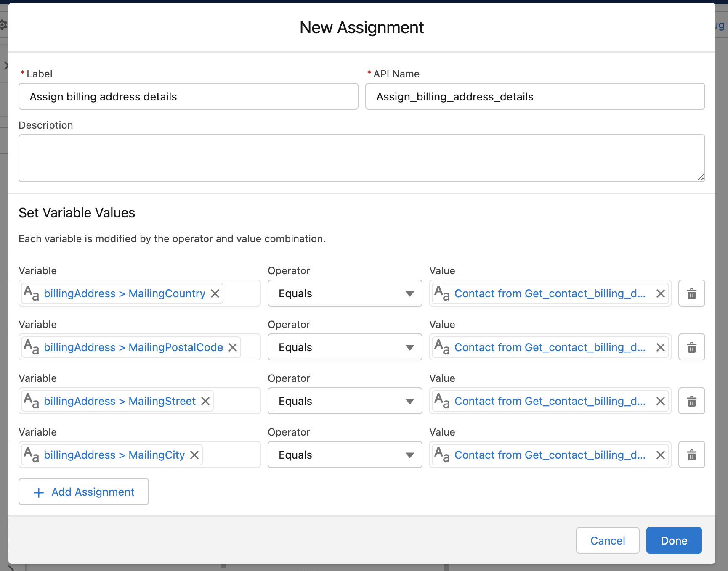Delete the MailingCountry assignment row

point(691,293)
